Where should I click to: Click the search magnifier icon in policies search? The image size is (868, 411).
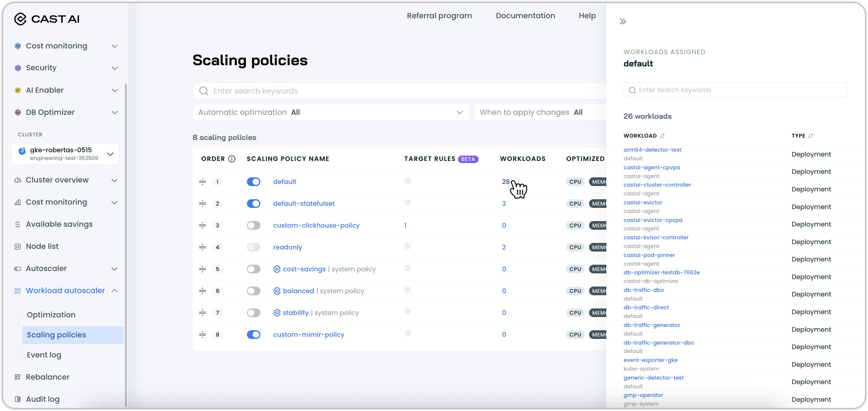coord(204,91)
